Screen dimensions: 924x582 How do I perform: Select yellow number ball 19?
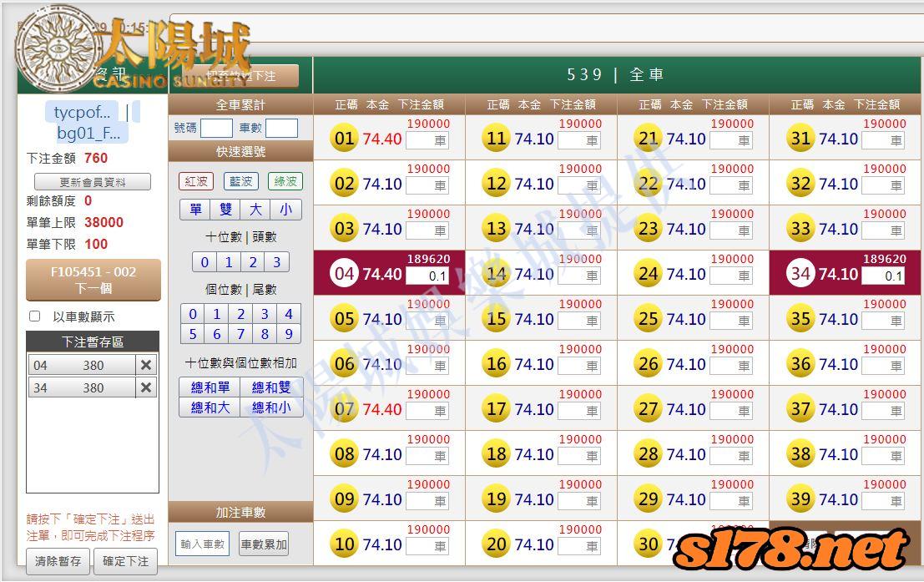(x=496, y=498)
